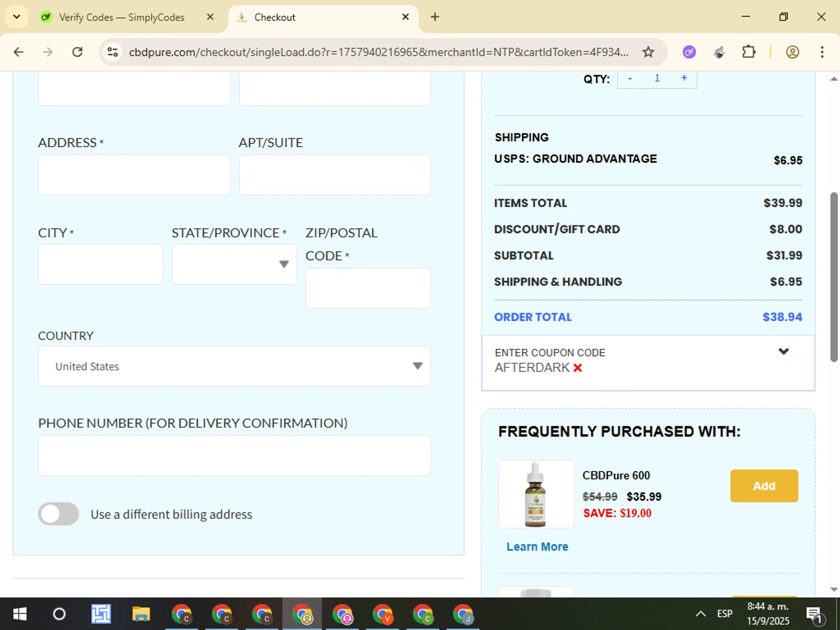Collapse the Enter Coupon Code chevron
This screenshot has height=630, width=840.
(x=783, y=352)
